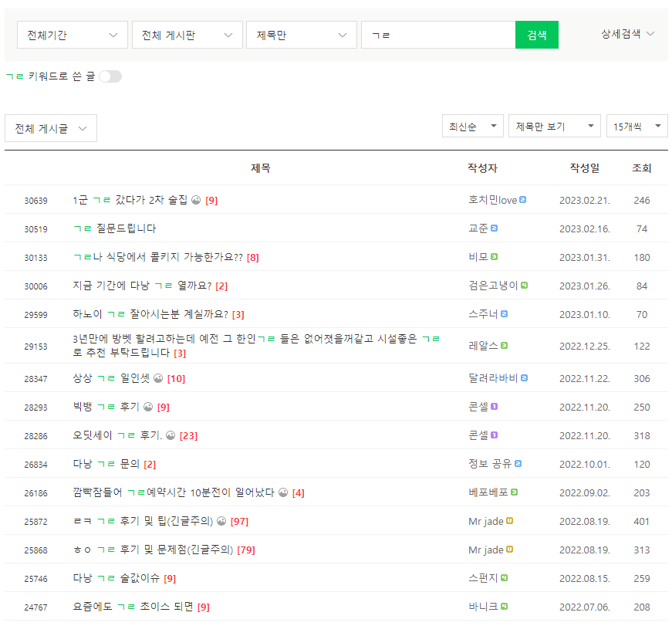Open author profile Mr jade on post 25868
Image resolution: width=672 pixels, height=636 pixels.
pyautogui.click(x=485, y=550)
